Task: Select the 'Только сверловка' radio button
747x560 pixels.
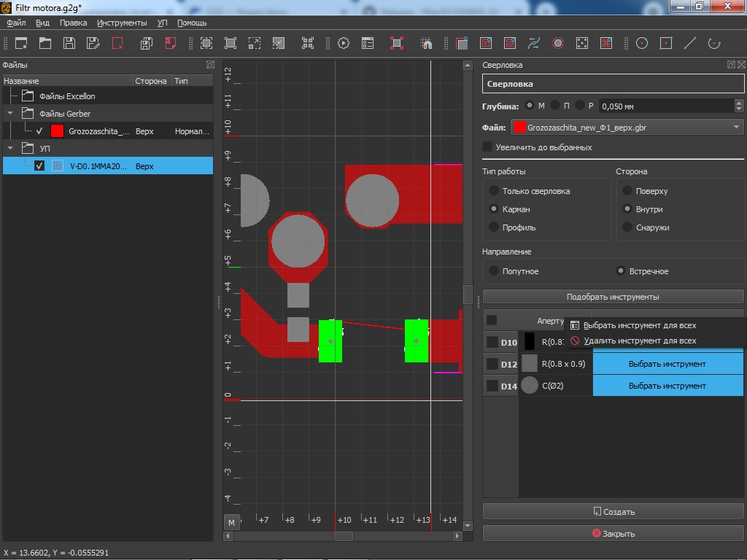Action: click(495, 191)
